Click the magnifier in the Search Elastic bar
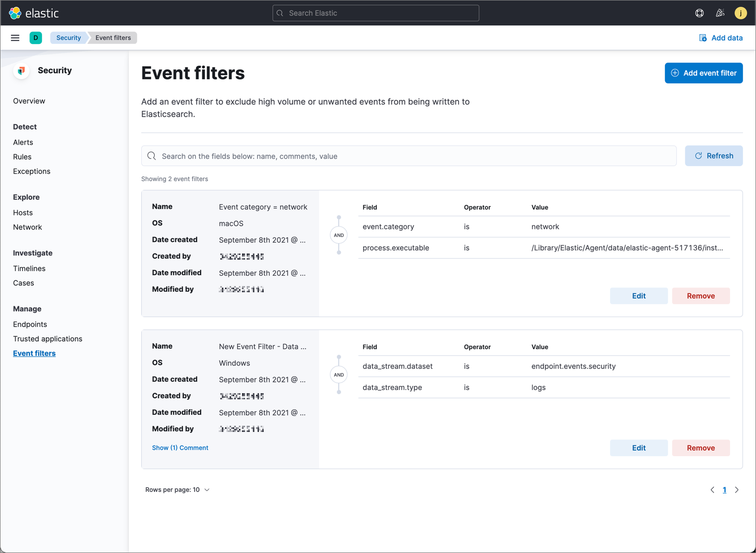This screenshot has height=553, width=756. click(279, 13)
